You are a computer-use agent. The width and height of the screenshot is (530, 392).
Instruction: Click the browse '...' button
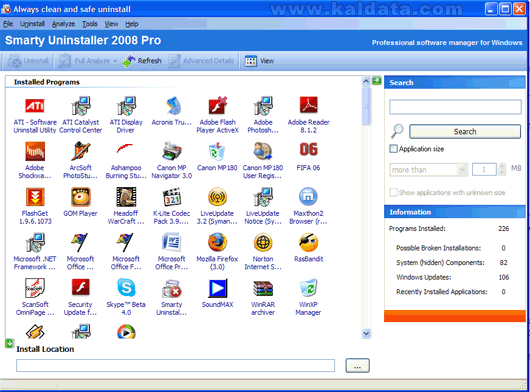pyautogui.click(x=357, y=366)
